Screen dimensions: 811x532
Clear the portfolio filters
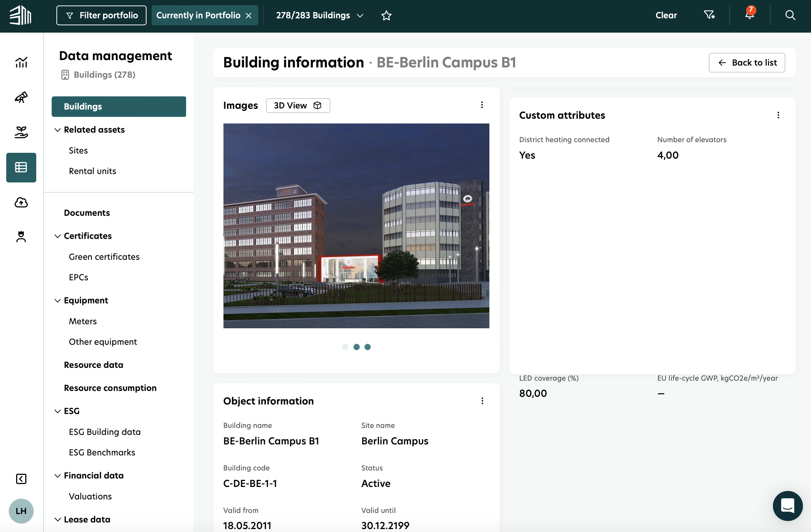666,15
